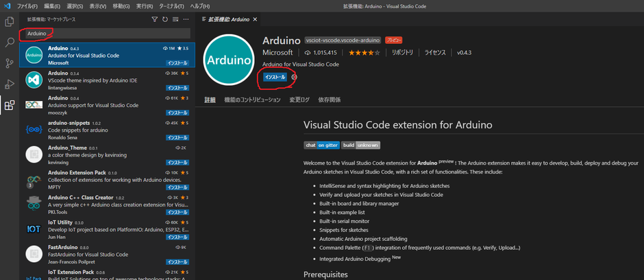Open the 編集(E) menu
Viewport: 644px width, 280px height.
click(x=52, y=7)
